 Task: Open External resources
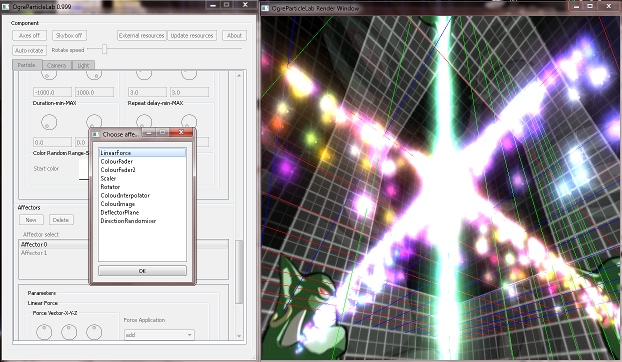click(142, 36)
